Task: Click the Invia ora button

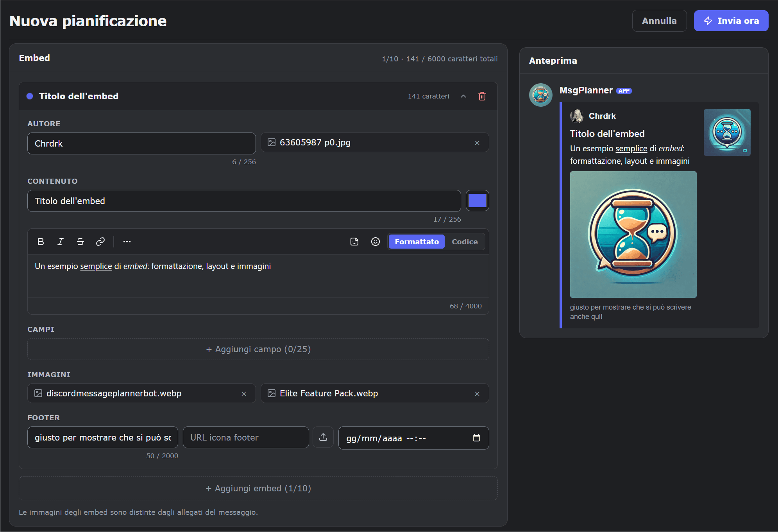Action: pyautogui.click(x=731, y=21)
